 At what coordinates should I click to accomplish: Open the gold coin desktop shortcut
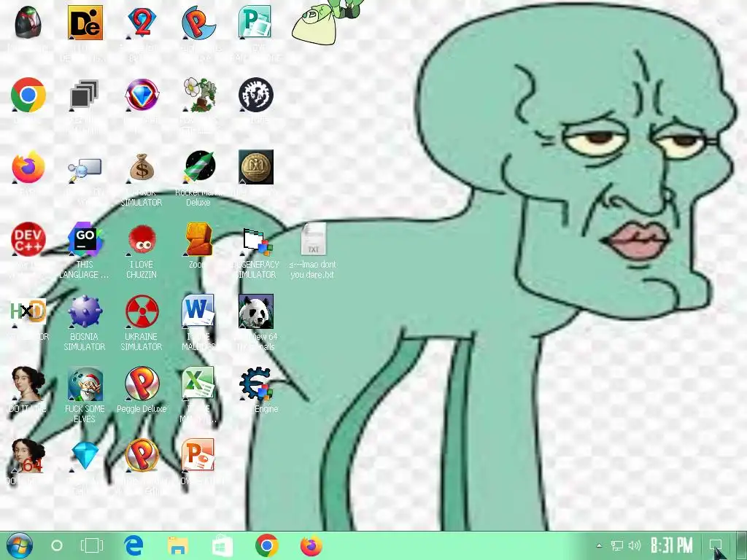256,167
